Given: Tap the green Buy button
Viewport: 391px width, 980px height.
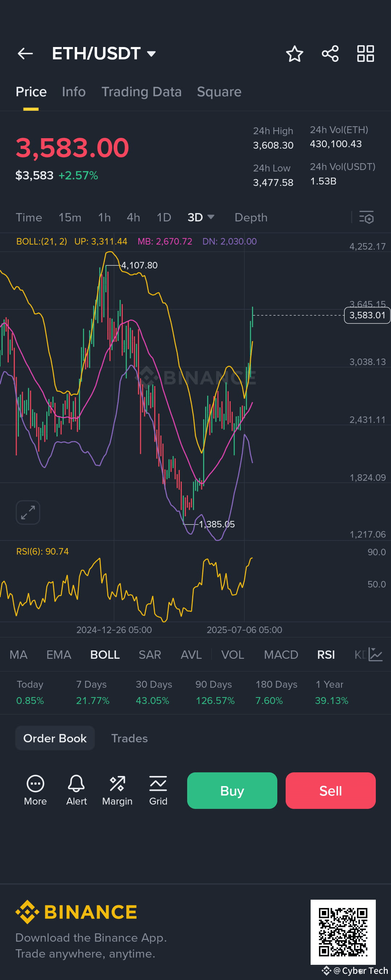Looking at the screenshot, I should pos(232,790).
